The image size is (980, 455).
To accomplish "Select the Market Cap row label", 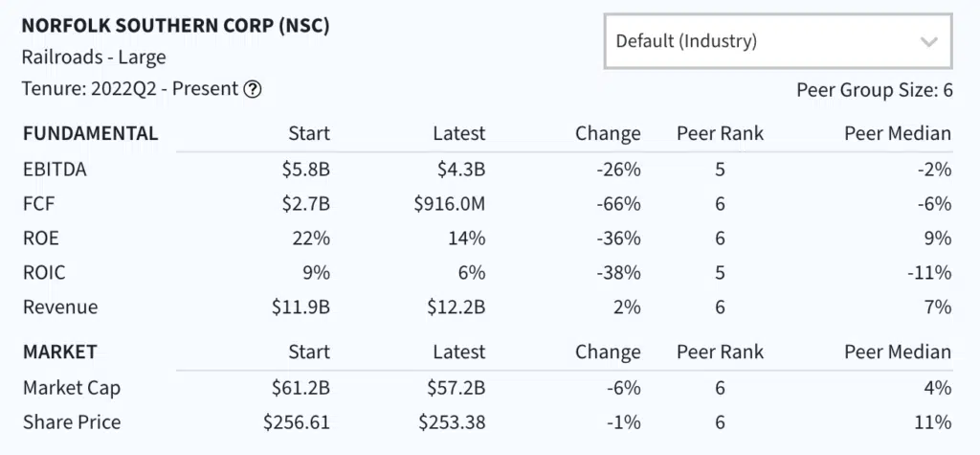I will [x=72, y=388].
